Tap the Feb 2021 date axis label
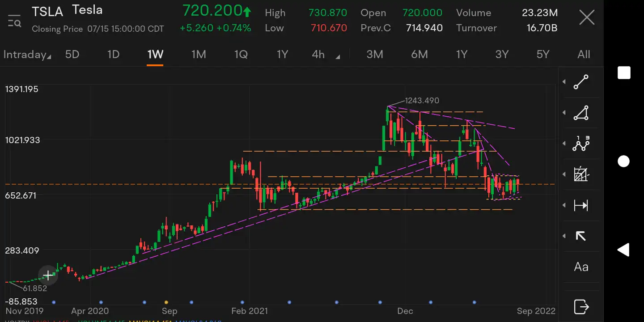Viewport: 644px width, 322px height. click(x=249, y=311)
